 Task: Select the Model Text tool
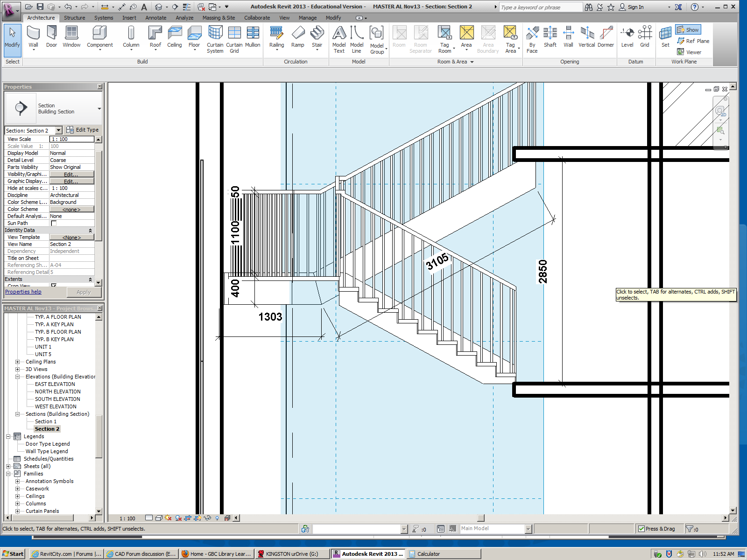[339, 39]
